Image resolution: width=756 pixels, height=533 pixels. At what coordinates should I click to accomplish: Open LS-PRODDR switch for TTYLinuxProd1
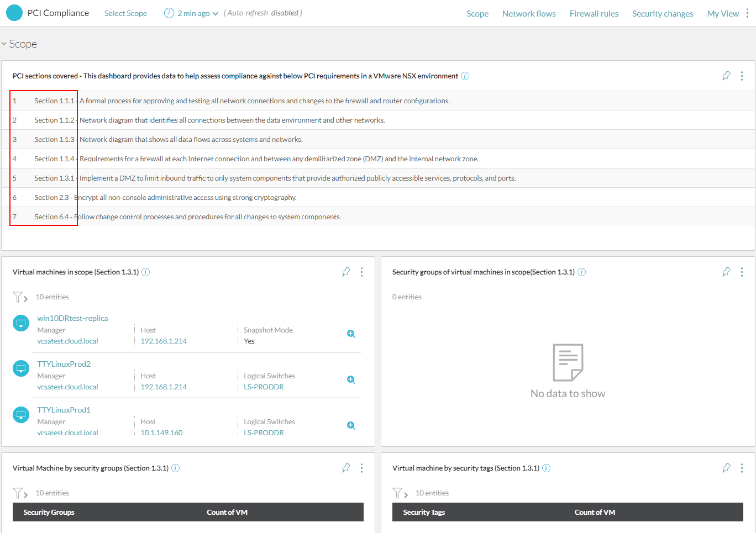pos(264,433)
